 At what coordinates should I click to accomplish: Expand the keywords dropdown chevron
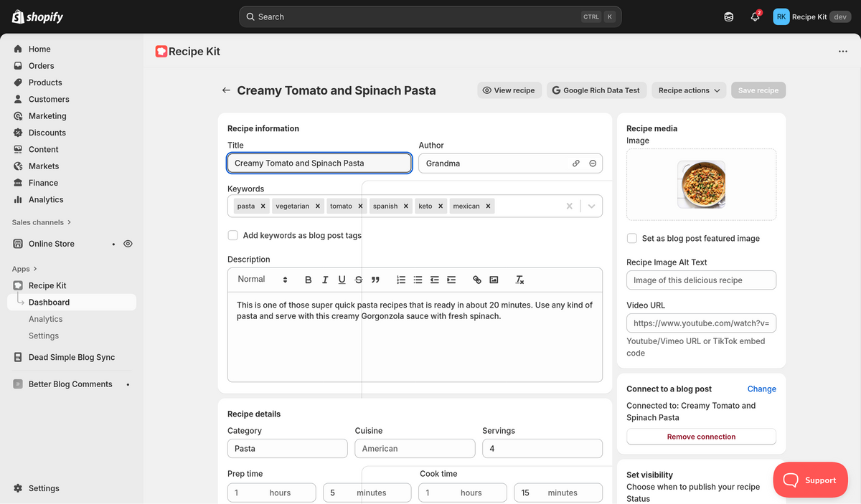click(x=591, y=206)
